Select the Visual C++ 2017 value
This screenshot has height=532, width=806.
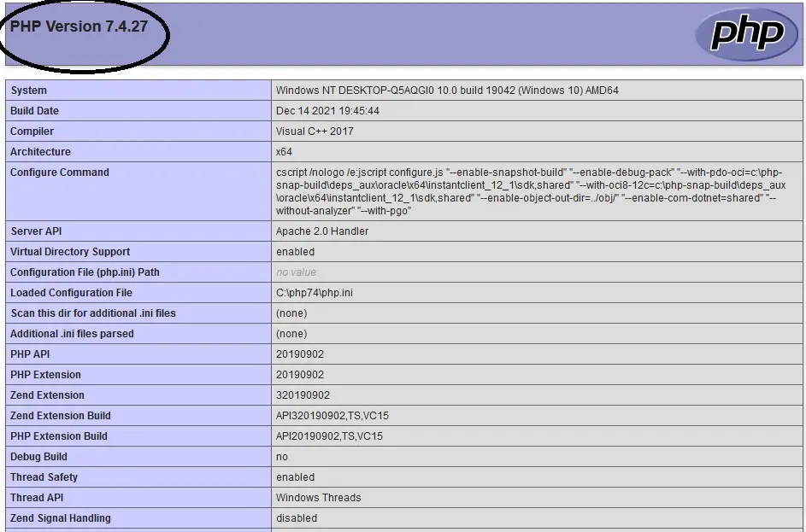pos(315,132)
